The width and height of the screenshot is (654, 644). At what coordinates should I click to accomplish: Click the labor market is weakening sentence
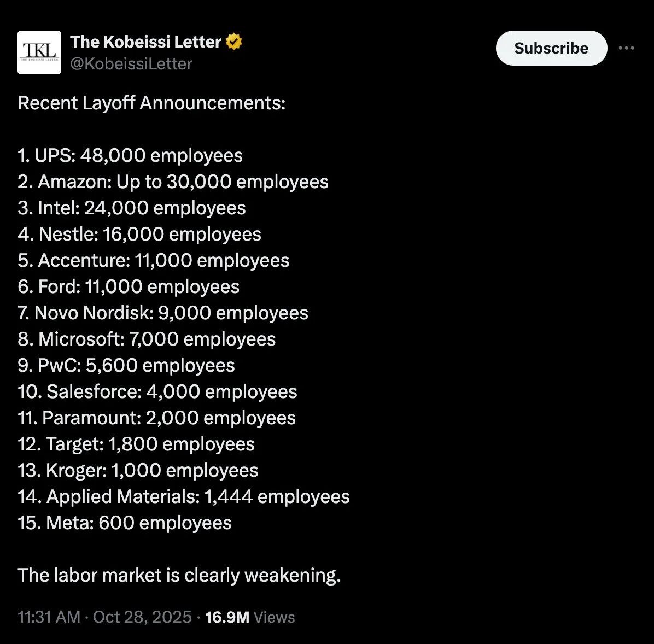tap(179, 575)
